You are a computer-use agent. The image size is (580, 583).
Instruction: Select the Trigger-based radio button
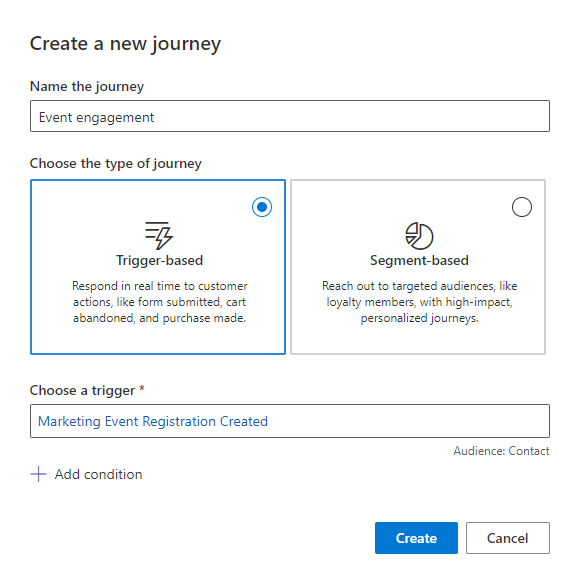(262, 207)
